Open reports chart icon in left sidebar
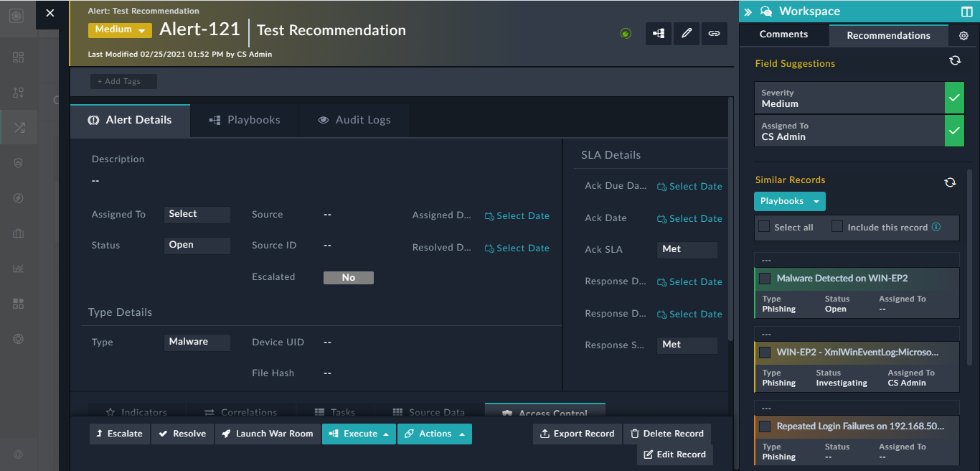Screen dimensions: 980x471 [19, 269]
